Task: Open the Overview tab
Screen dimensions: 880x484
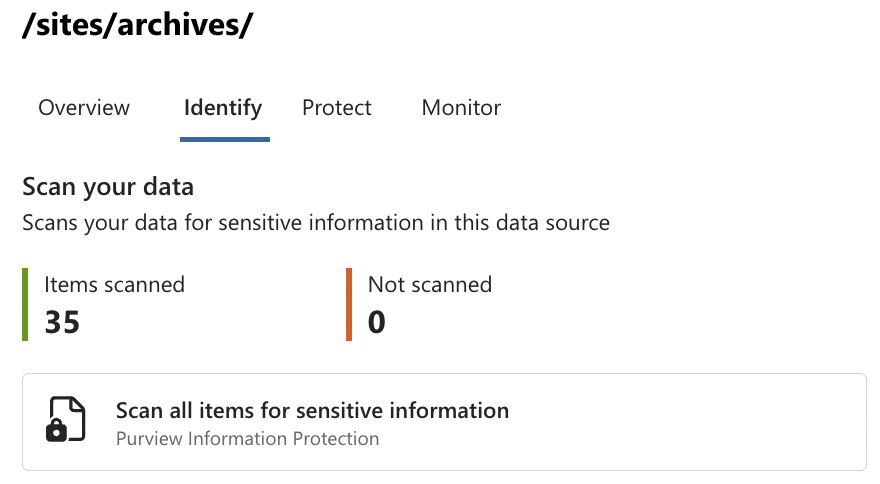Action: coord(84,107)
